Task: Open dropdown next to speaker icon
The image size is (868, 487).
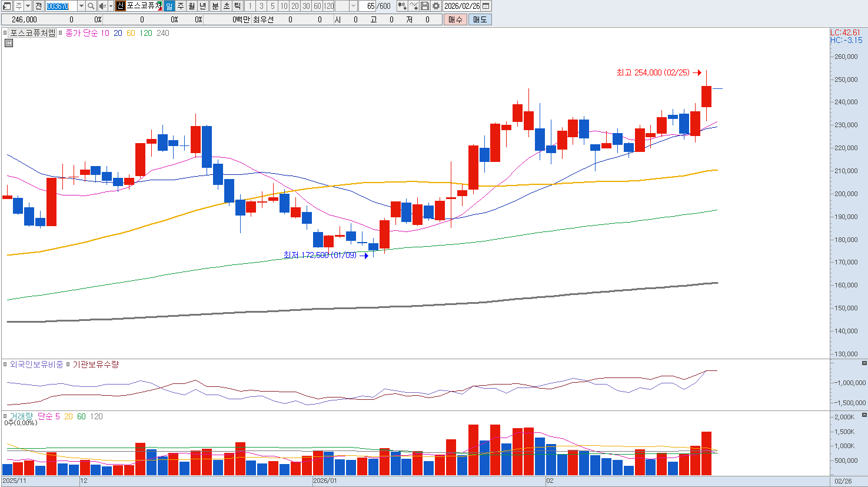Action: 111,6
